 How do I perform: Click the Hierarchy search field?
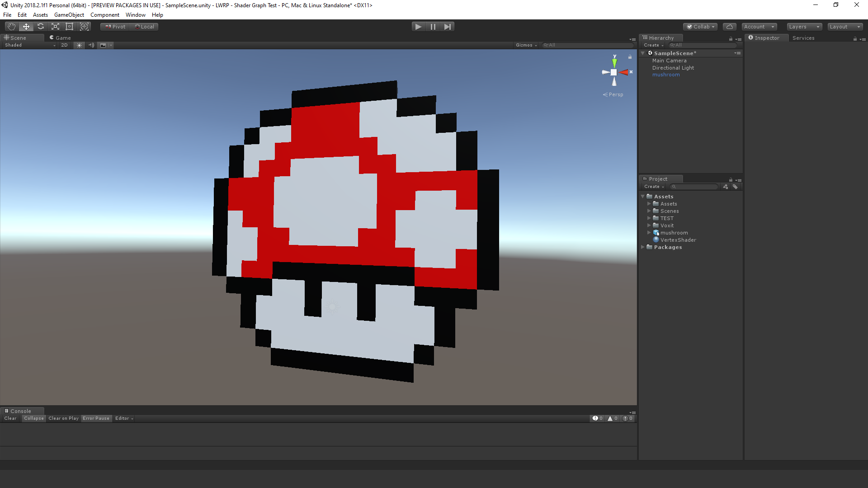pos(703,45)
